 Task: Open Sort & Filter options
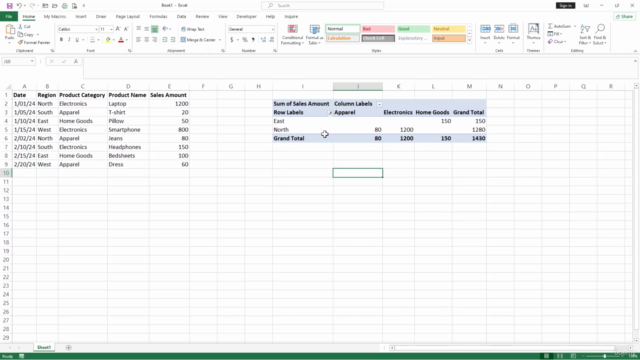[585, 34]
